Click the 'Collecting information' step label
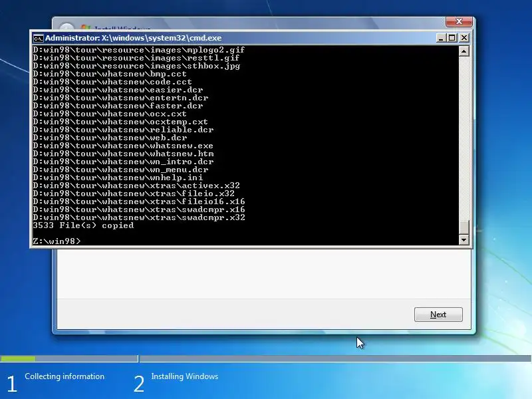532x399 pixels. coord(65,376)
